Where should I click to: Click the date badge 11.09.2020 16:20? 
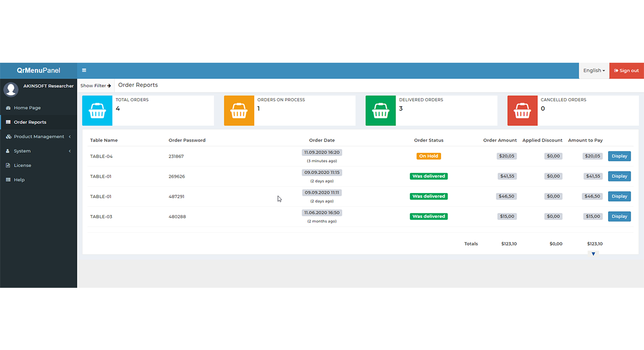(322, 152)
